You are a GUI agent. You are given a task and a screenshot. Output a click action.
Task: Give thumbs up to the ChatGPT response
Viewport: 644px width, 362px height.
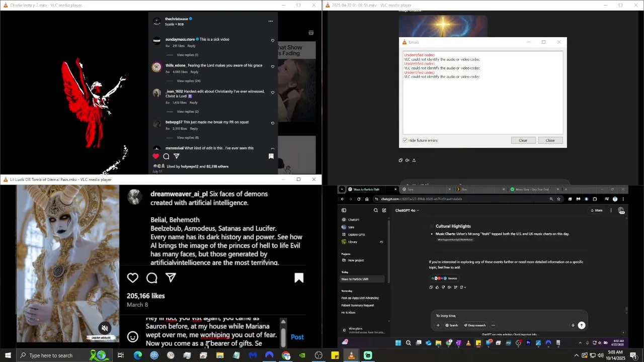[437, 287]
